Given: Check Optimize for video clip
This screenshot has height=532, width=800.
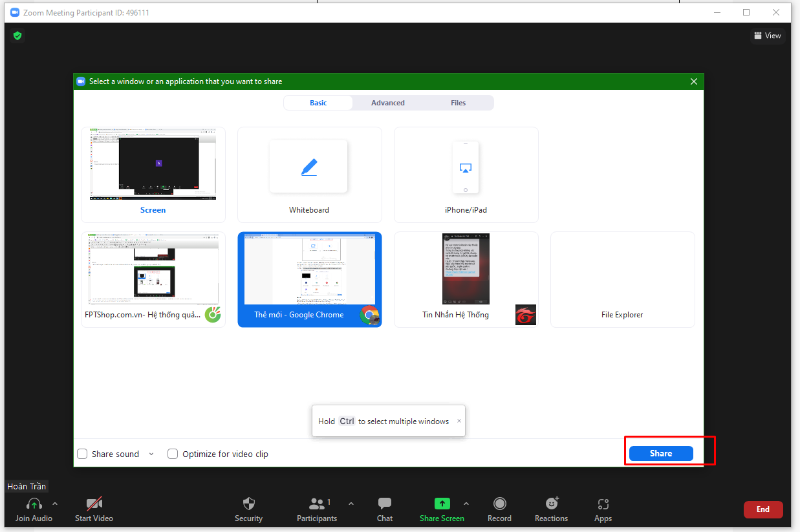Looking at the screenshot, I should [x=173, y=454].
